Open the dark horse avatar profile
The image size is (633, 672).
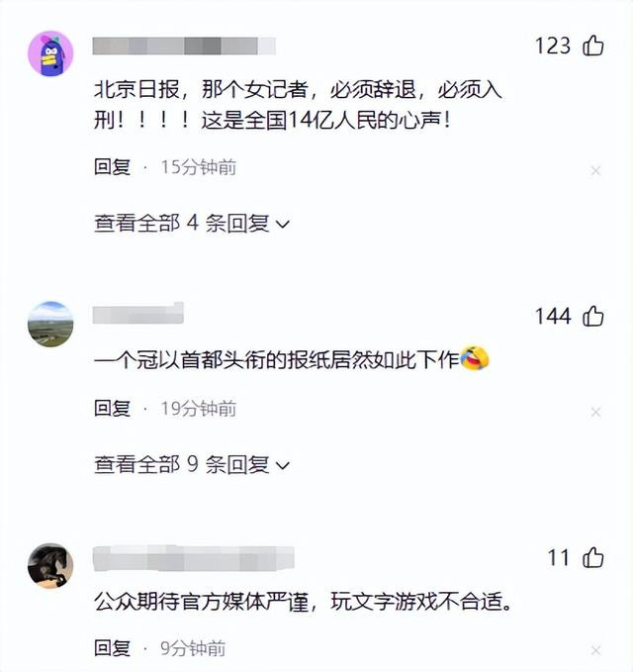(50, 565)
